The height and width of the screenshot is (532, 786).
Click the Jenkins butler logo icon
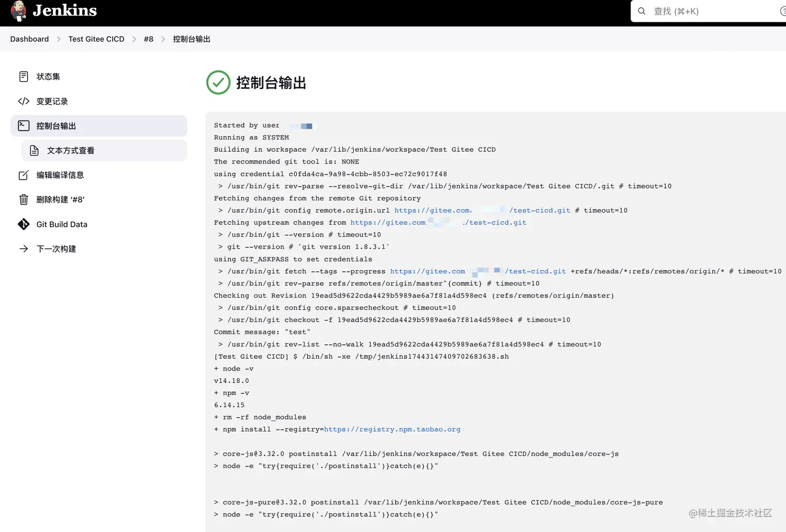click(x=18, y=11)
